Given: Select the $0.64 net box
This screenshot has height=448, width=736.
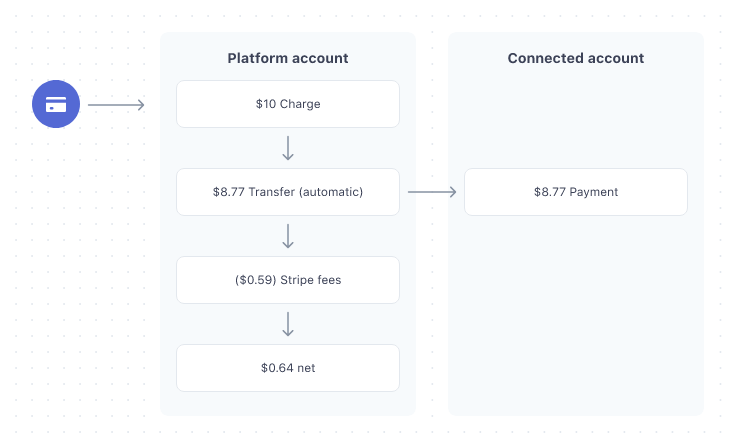Looking at the screenshot, I should 288,368.
